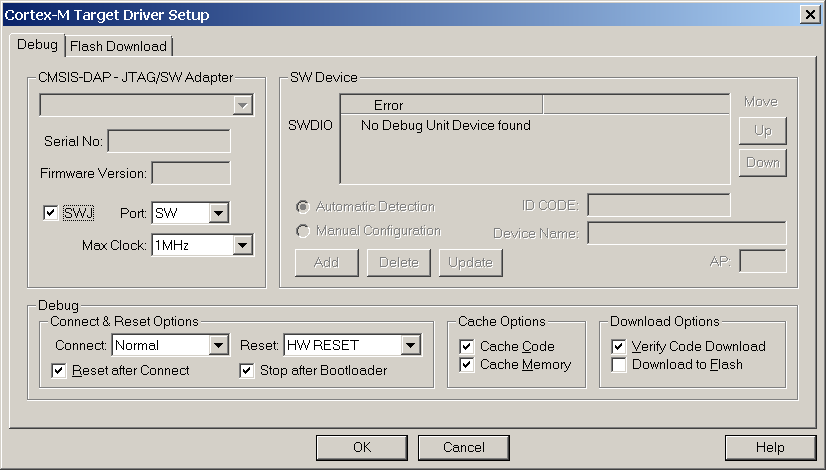Select the Debug tab
826x470 pixels.
pos(39,45)
